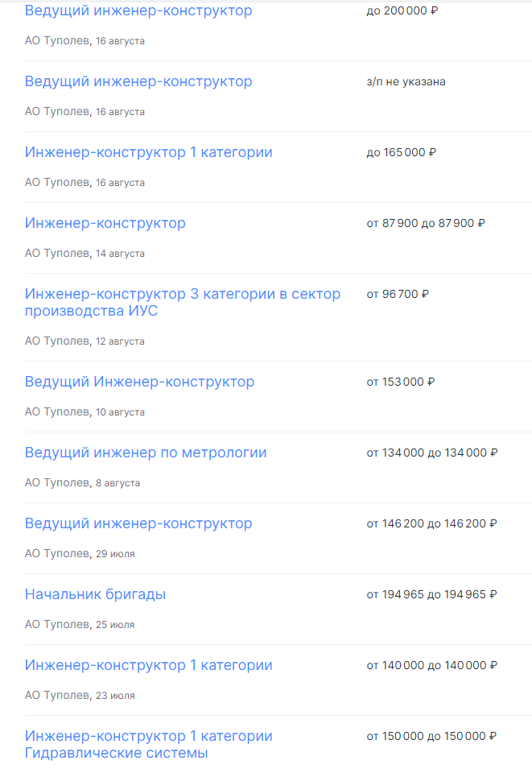Open Ведущий Инженер-конструктор vacancy from 10 августа
Image resolution: width=532 pixels, height=769 pixels.
click(x=139, y=382)
